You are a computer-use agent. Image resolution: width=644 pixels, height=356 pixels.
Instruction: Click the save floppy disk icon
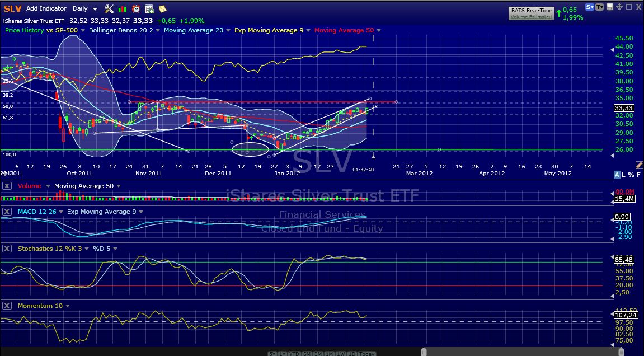pyautogui.click(x=610, y=7)
